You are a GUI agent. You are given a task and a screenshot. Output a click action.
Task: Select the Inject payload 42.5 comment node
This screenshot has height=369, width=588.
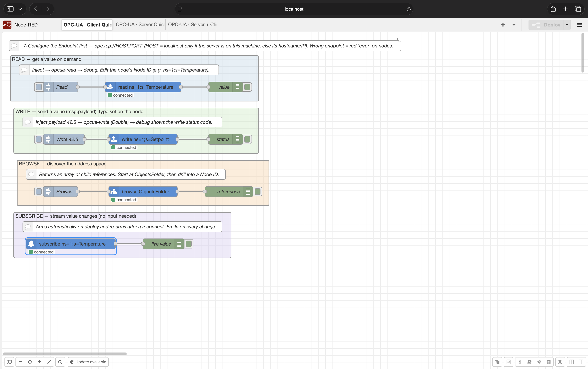point(122,122)
